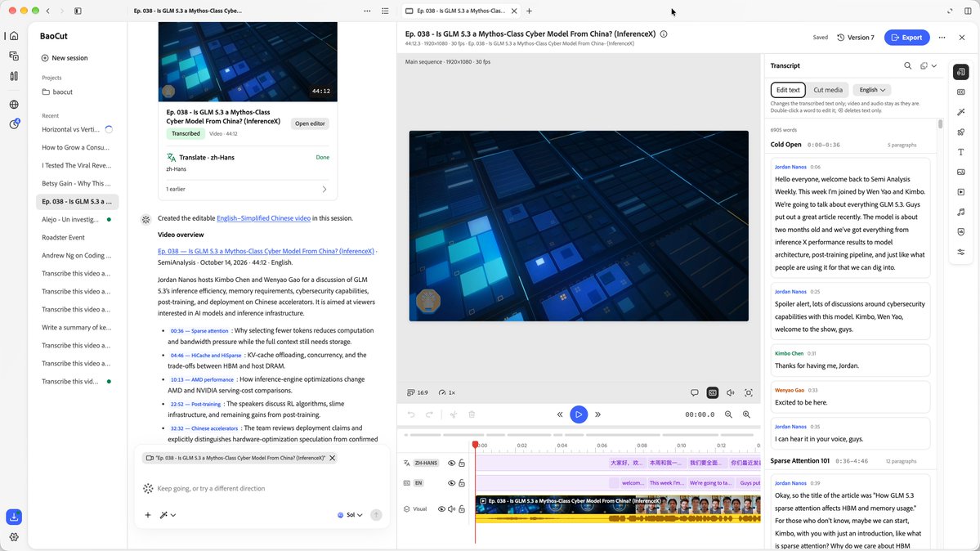980x551 pixels.
Task: Click the Keep going prompt input field
Action: pyautogui.click(x=262, y=488)
